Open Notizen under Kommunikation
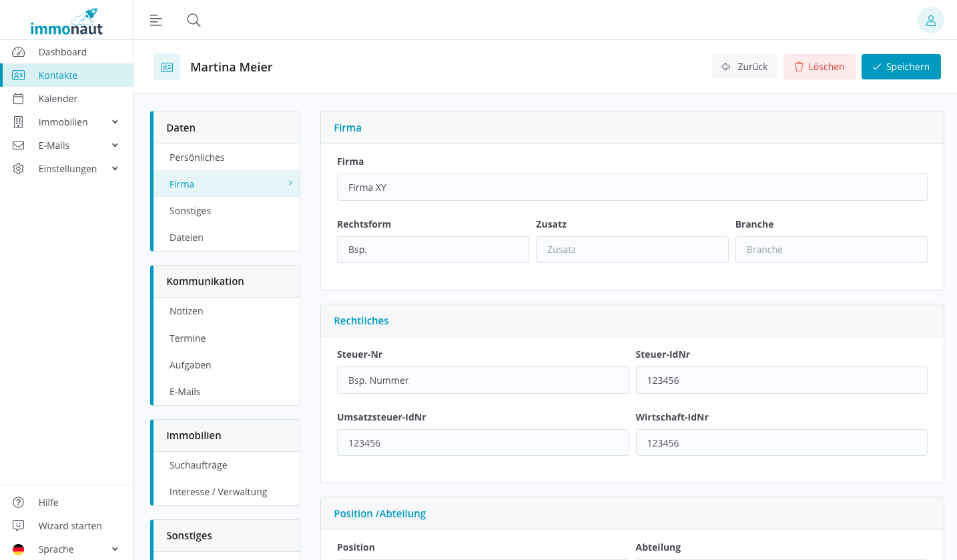This screenshot has width=957, height=560. (x=186, y=311)
